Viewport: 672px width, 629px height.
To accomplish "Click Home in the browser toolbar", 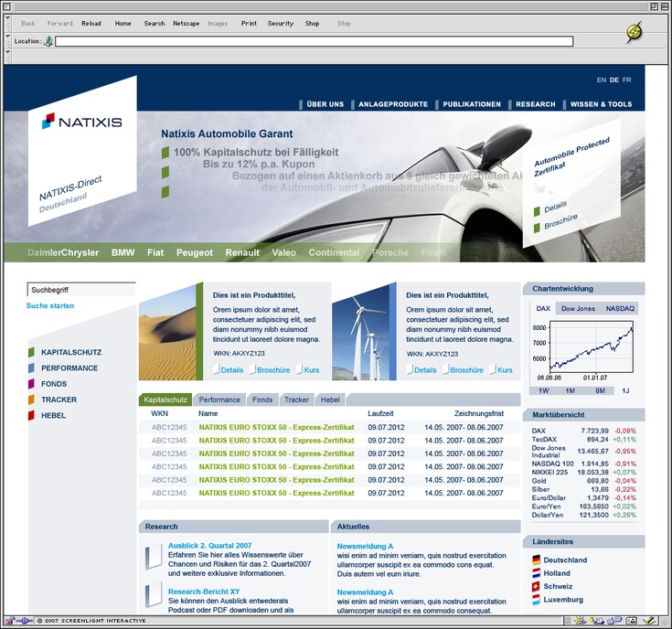I will [123, 24].
